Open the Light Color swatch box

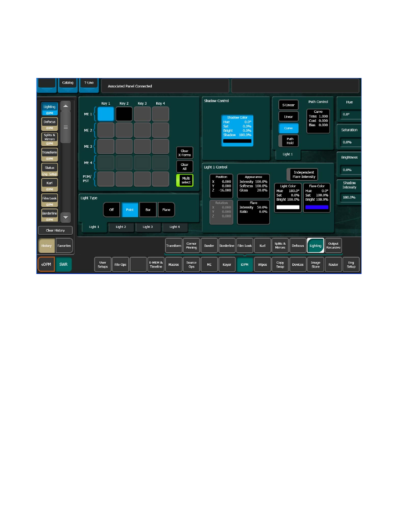288,198
